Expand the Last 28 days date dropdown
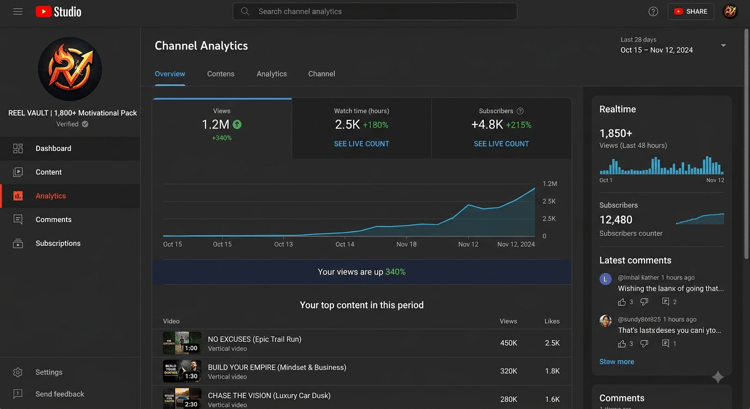The width and height of the screenshot is (750, 409). [x=723, y=45]
